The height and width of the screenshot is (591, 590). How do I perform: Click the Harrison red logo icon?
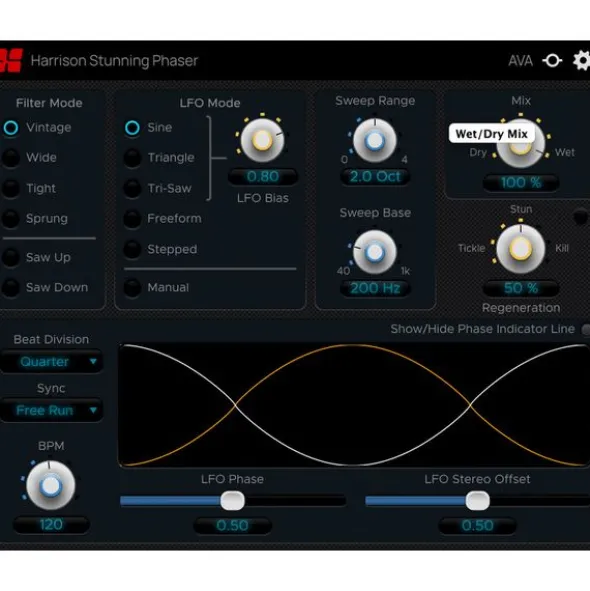[11, 60]
